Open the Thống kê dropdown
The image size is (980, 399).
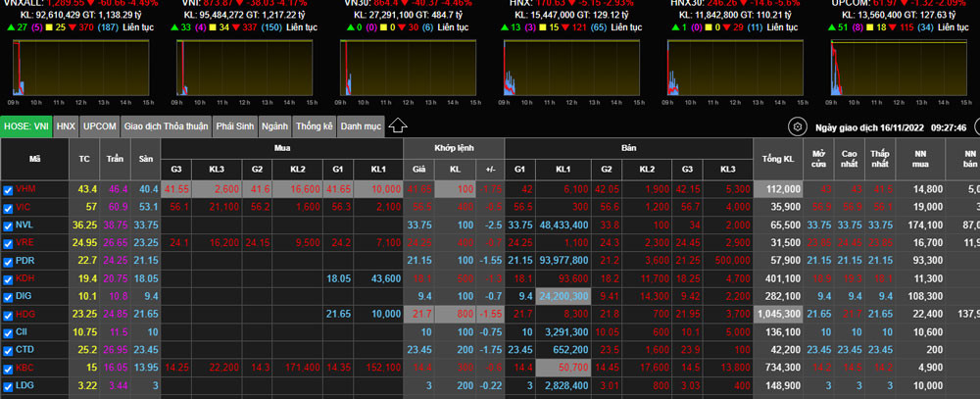(315, 126)
